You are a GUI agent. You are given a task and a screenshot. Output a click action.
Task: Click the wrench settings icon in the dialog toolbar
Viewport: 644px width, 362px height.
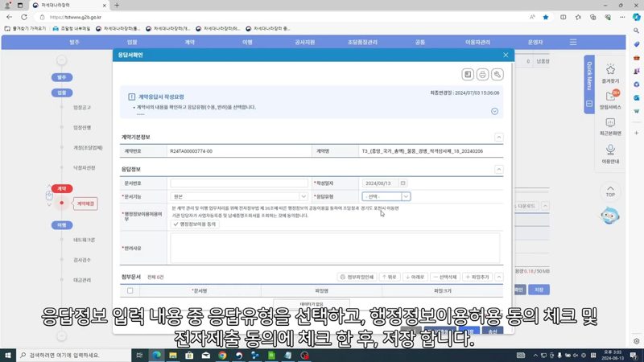click(497, 74)
